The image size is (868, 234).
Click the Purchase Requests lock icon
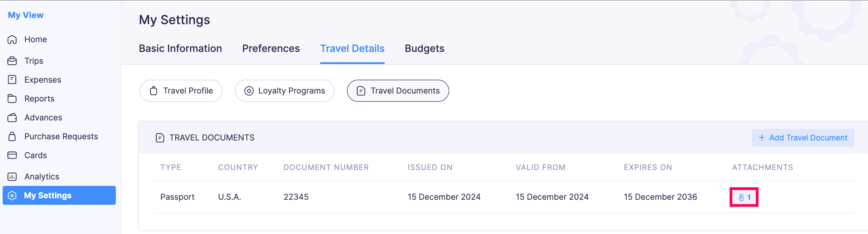click(x=12, y=136)
